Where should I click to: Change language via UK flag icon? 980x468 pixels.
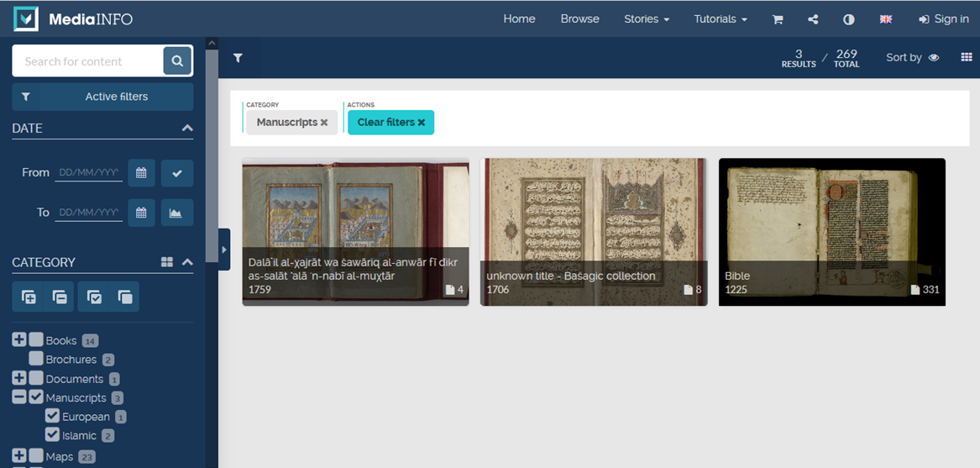pos(886,19)
